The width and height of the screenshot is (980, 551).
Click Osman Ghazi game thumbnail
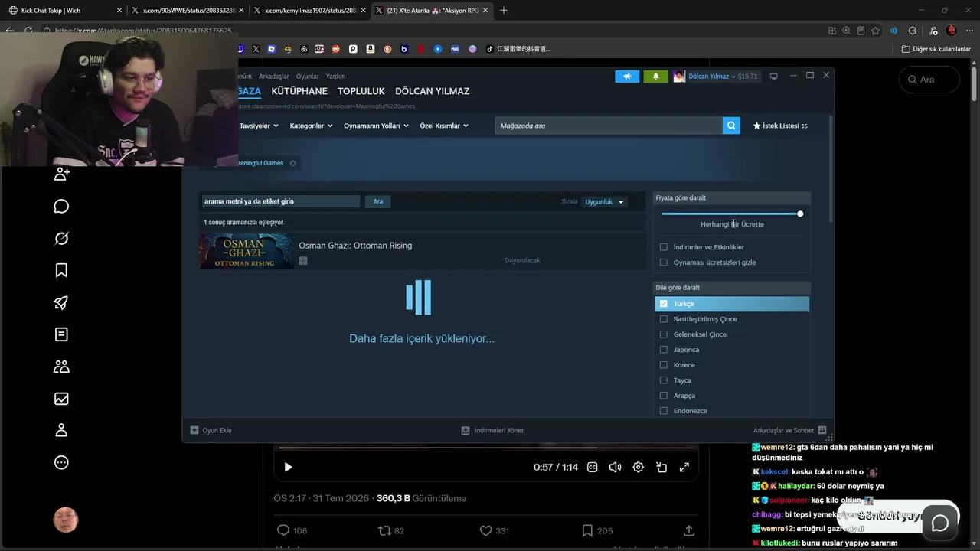click(x=247, y=252)
